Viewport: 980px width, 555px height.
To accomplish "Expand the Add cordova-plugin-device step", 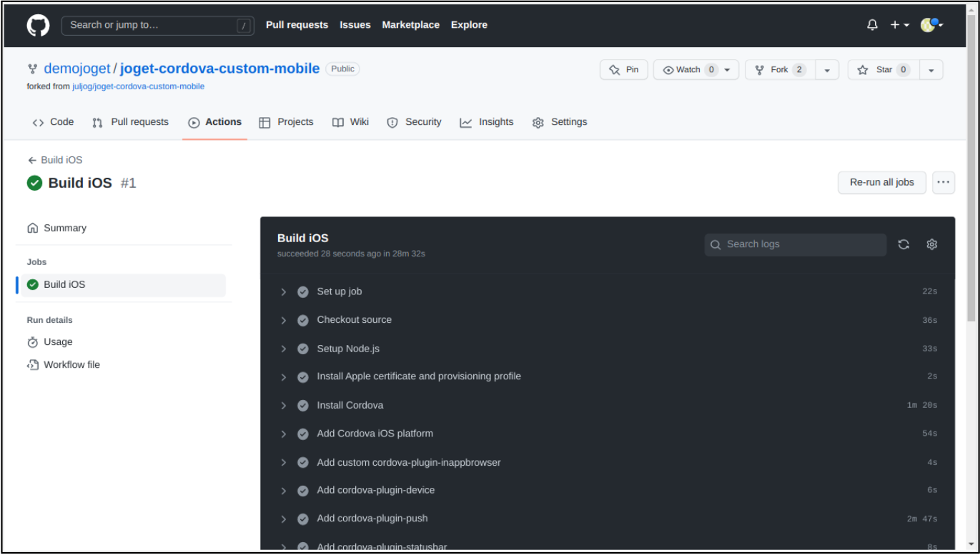I will [284, 490].
